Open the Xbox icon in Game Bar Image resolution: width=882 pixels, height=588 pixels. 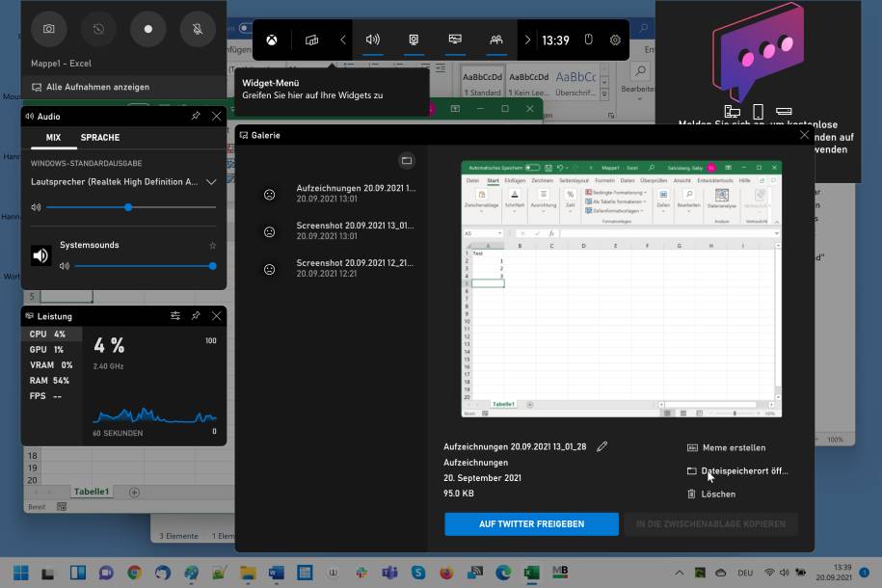(273, 40)
